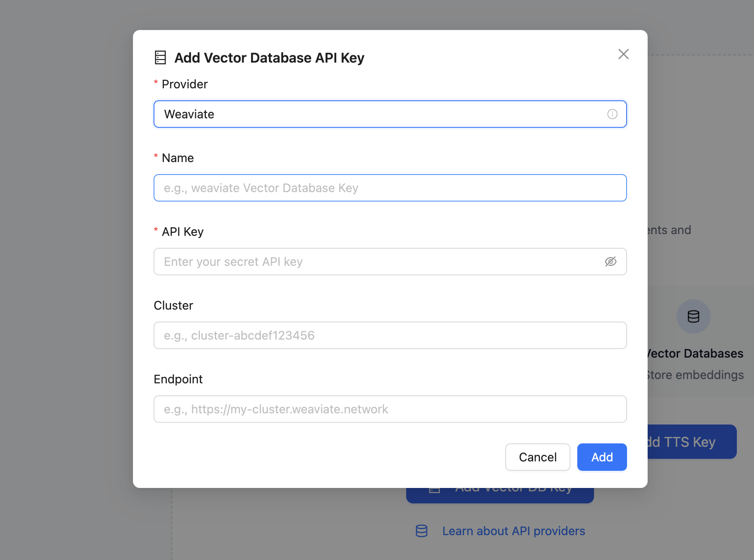The width and height of the screenshot is (754, 560).
Task: Click the Add Vector Database API Key title
Action: click(x=269, y=57)
